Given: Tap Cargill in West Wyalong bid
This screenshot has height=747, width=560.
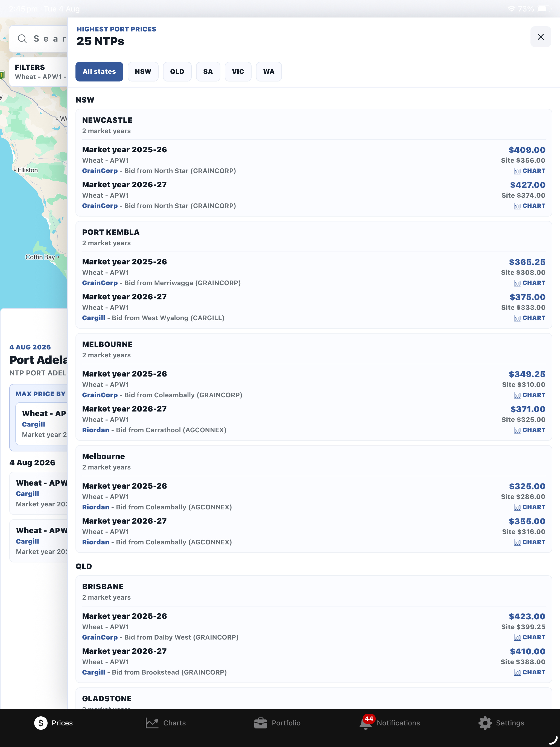Looking at the screenshot, I should point(94,318).
